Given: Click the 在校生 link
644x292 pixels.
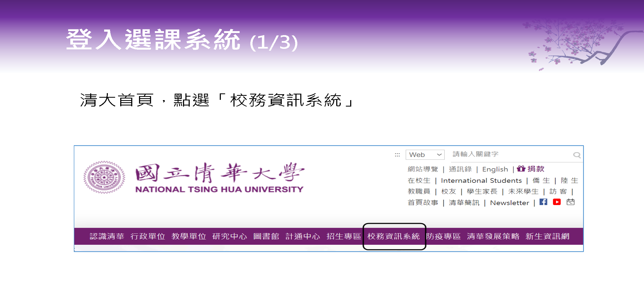Looking at the screenshot, I should [419, 180].
